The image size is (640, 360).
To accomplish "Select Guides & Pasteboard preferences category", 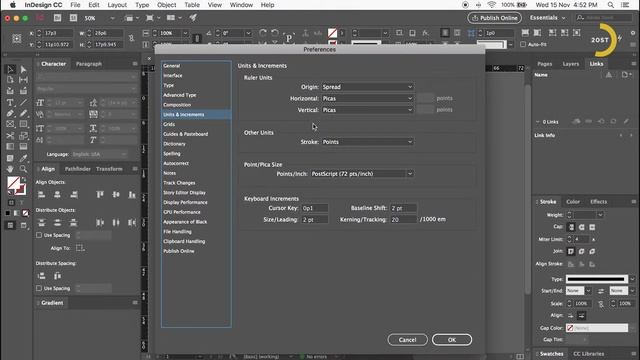I will [x=186, y=134].
